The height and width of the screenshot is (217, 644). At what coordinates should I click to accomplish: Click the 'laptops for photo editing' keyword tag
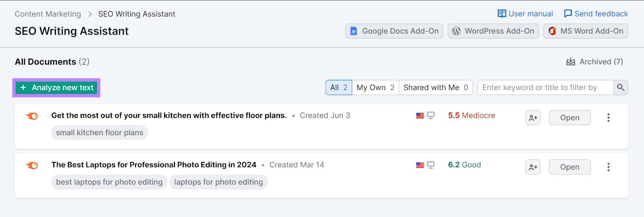coord(219,182)
